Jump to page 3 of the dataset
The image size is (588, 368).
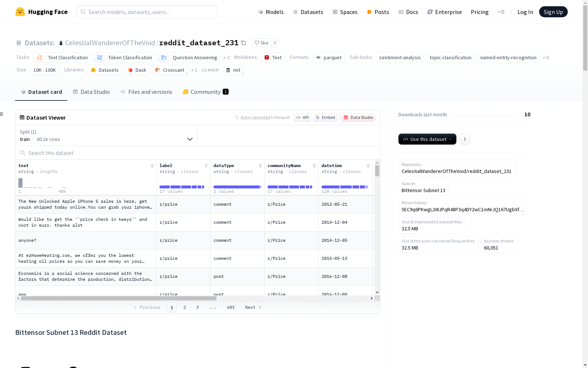(x=197, y=307)
